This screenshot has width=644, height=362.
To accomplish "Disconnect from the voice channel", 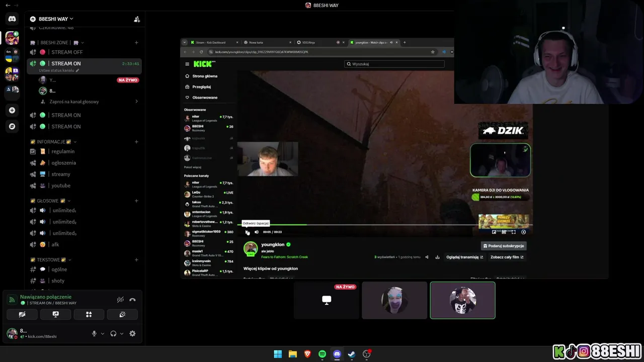I will [x=132, y=300].
